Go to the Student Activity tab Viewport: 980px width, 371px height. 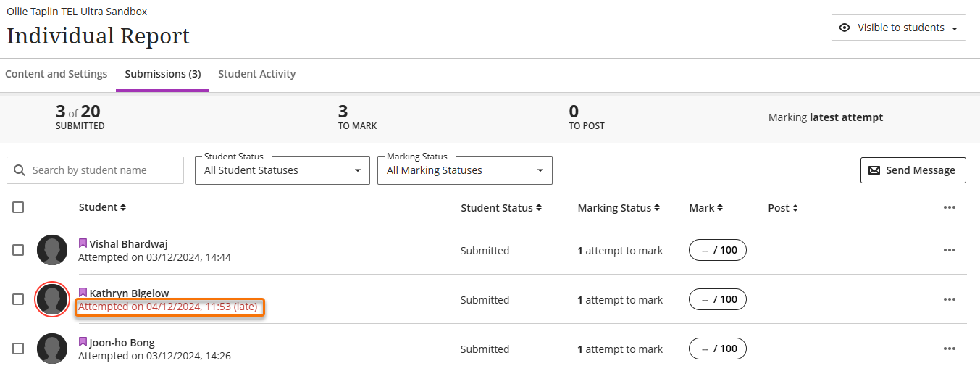click(256, 74)
